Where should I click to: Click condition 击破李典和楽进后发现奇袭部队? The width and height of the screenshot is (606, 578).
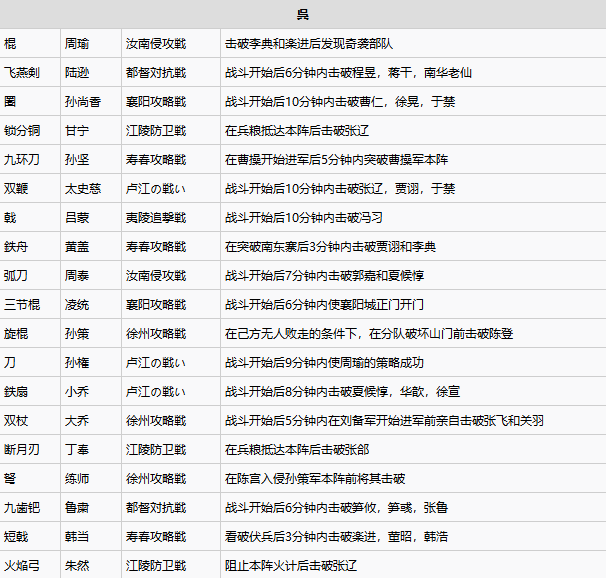coord(309,44)
